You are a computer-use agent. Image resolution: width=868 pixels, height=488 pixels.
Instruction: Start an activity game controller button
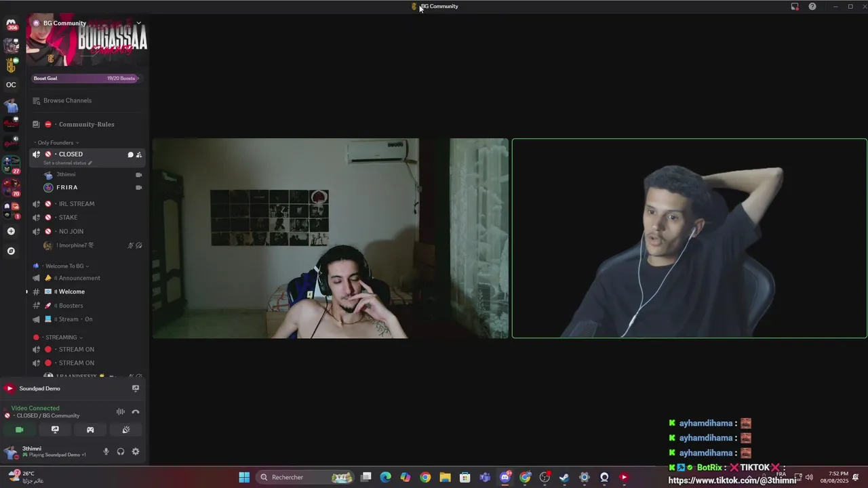[x=90, y=430]
